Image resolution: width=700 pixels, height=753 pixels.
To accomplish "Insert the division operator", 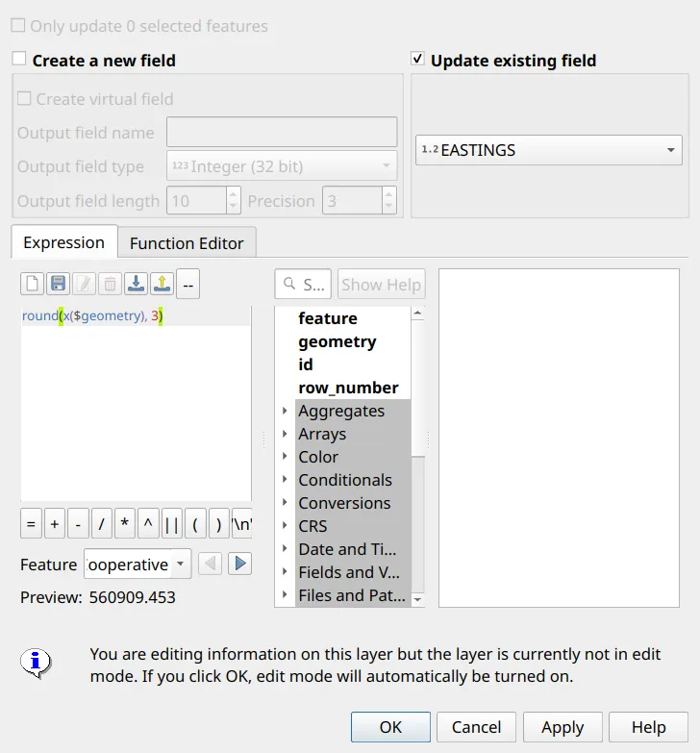I will [101, 523].
